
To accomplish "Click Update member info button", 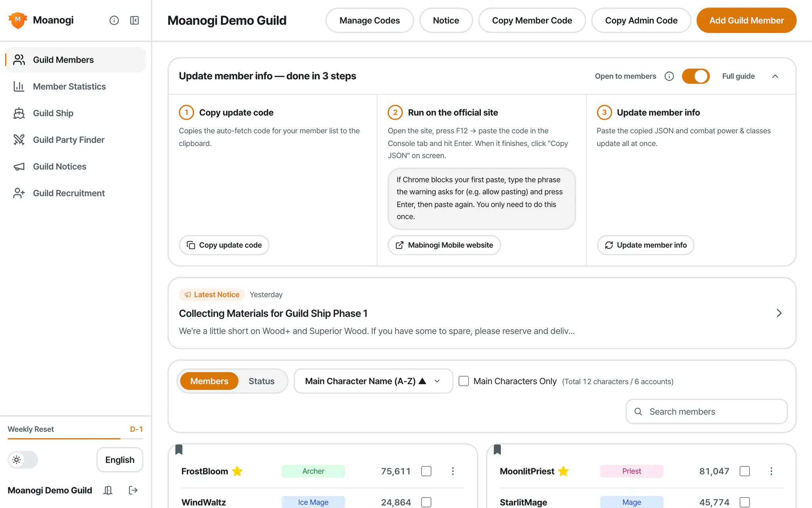I will click(x=645, y=245).
